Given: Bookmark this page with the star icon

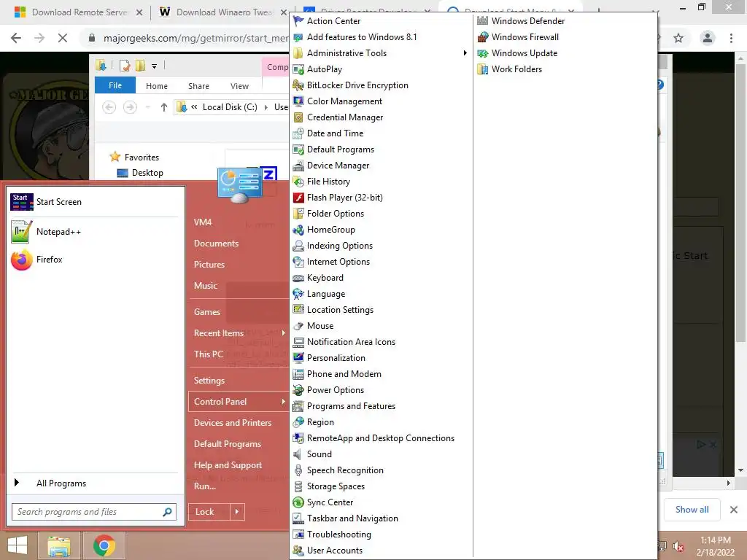Looking at the screenshot, I should click(678, 38).
